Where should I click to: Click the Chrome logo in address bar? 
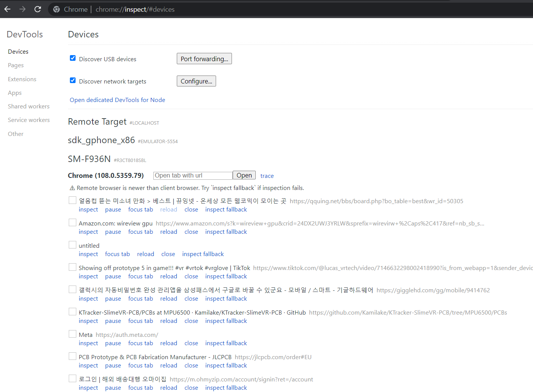pos(57,9)
